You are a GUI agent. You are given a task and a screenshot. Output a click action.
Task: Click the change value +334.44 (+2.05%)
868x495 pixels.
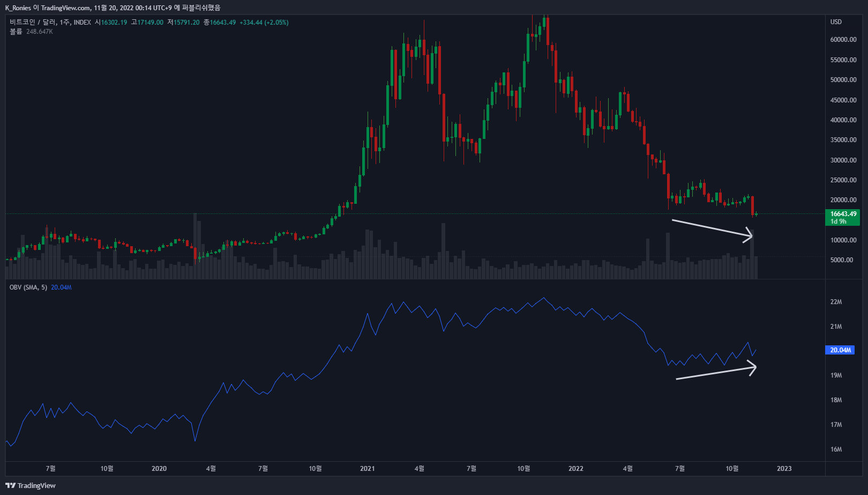[x=264, y=23]
